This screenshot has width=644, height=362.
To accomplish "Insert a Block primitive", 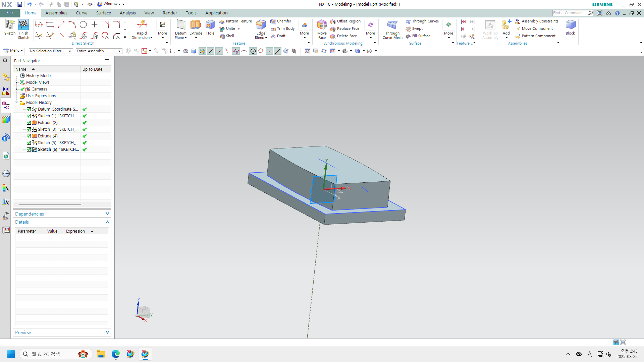I will coord(570,25).
